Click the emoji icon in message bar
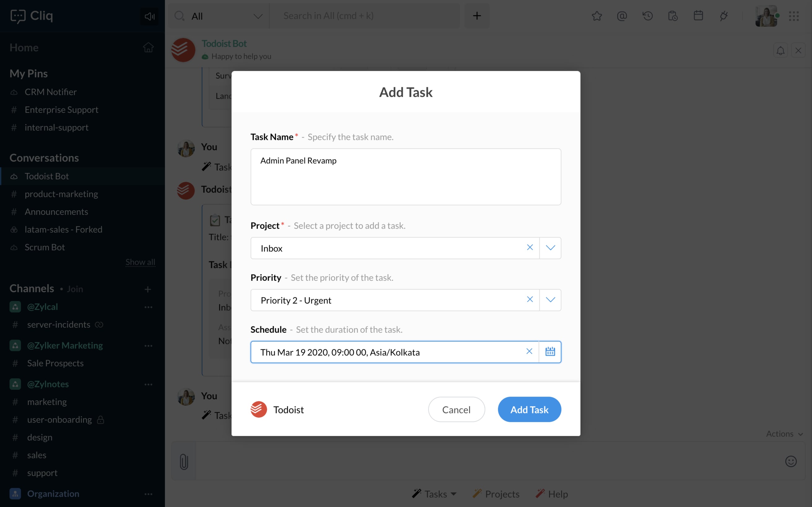812x507 pixels. (791, 462)
